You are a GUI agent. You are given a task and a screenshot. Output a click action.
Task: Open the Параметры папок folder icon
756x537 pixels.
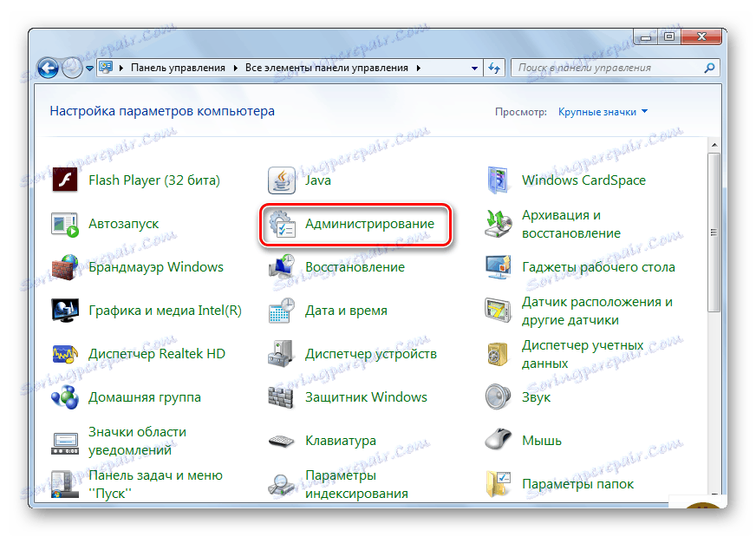[498, 484]
